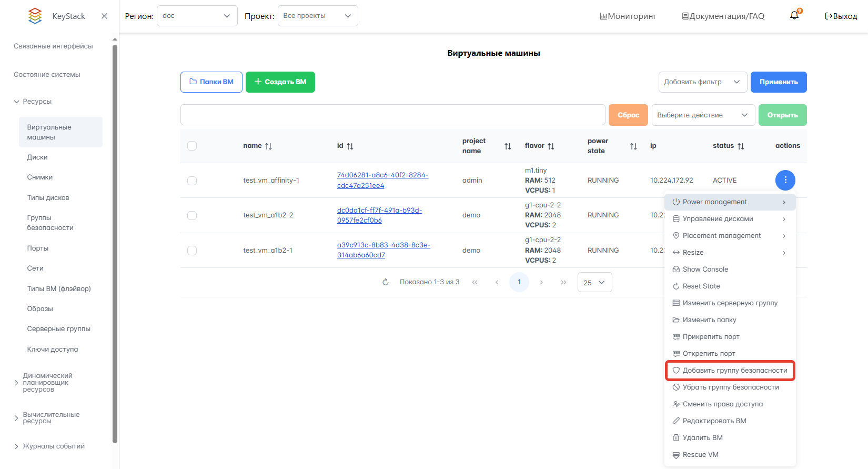Click the refresh icon beside pagination
This screenshot has width=868, height=469.
coord(386,282)
